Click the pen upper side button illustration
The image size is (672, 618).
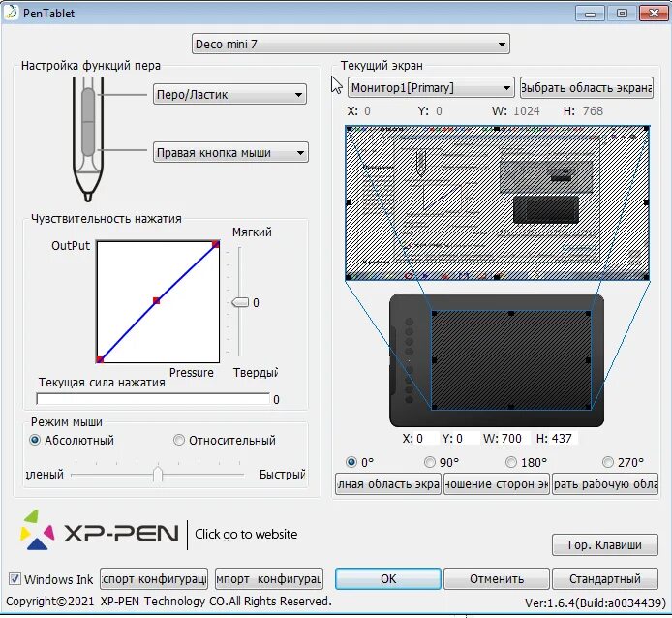[x=88, y=105]
